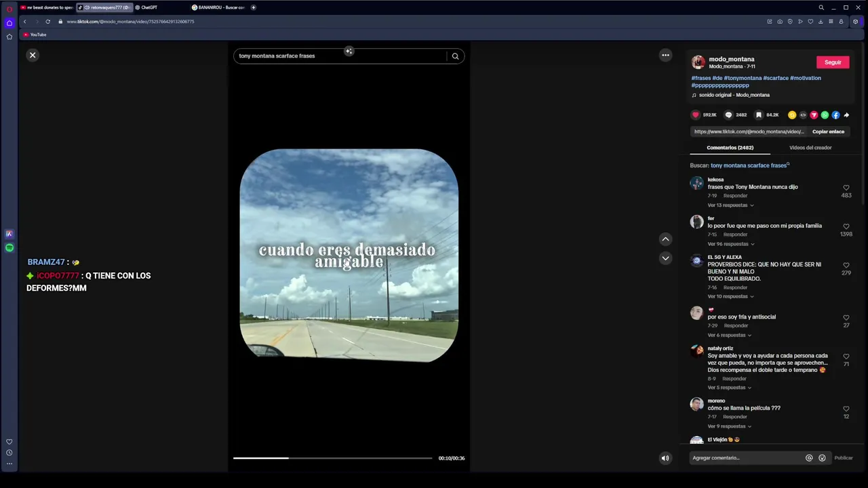Switch to the mr beast donates YouTube tab

(46, 7)
